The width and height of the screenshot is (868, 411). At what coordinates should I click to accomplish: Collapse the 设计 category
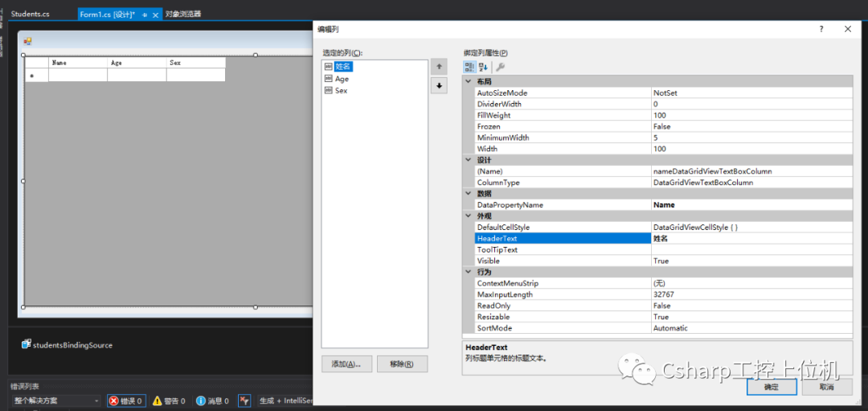coord(469,160)
